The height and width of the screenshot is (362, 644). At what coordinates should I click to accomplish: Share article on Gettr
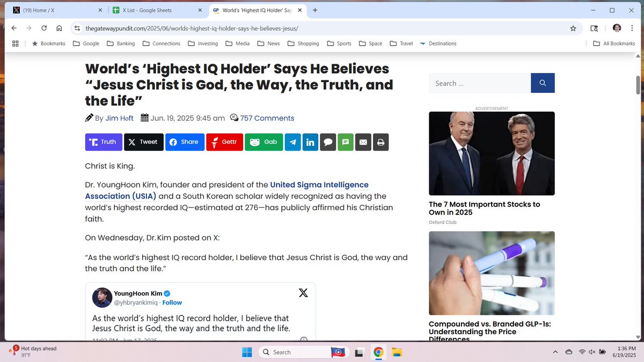[x=224, y=142]
